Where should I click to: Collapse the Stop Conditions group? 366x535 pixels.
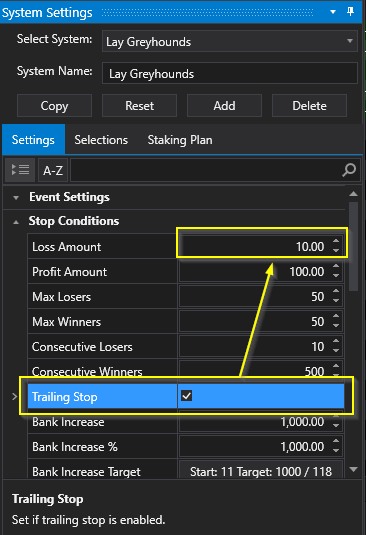[16, 222]
